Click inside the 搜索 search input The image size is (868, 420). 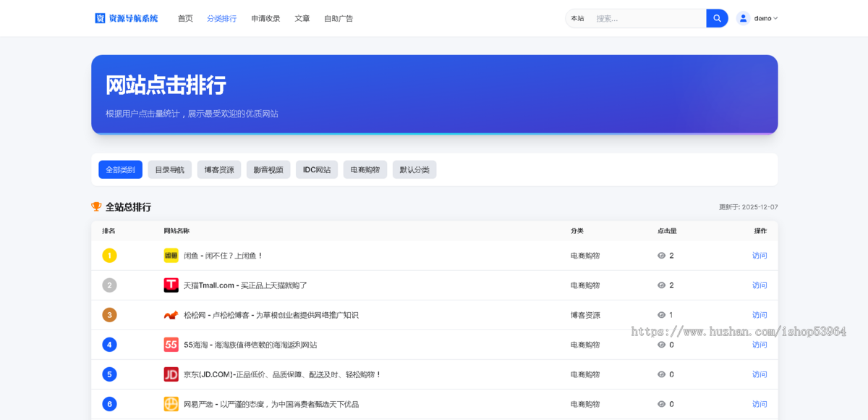pos(644,17)
